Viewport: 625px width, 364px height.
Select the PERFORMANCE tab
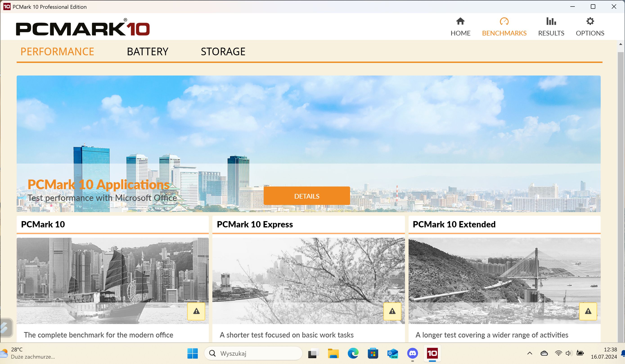[x=57, y=52]
